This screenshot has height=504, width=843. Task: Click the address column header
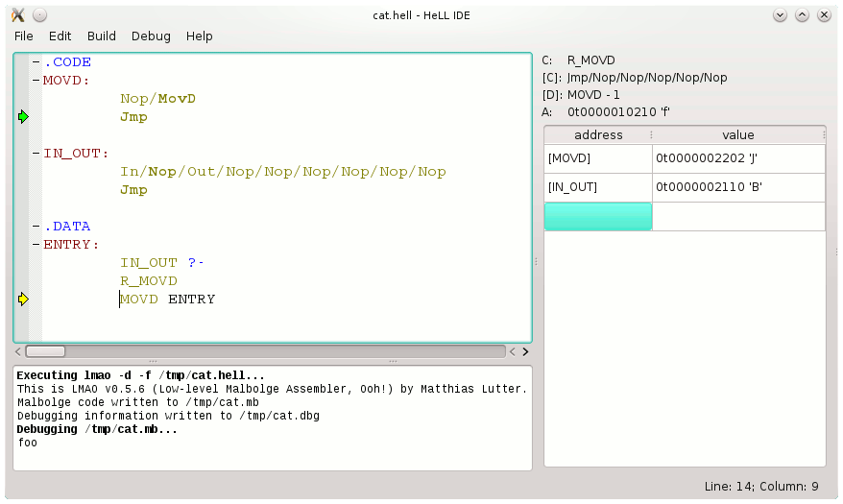tap(598, 134)
